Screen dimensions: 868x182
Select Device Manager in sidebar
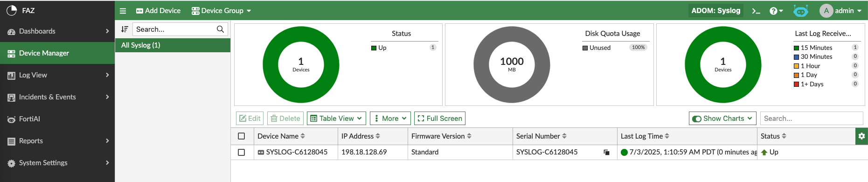(57, 53)
